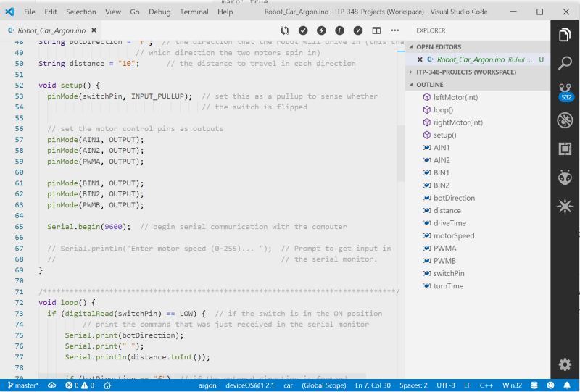Click the home icon in status bar
The height and width of the screenshot is (392, 580).
(x=107, y=385)
